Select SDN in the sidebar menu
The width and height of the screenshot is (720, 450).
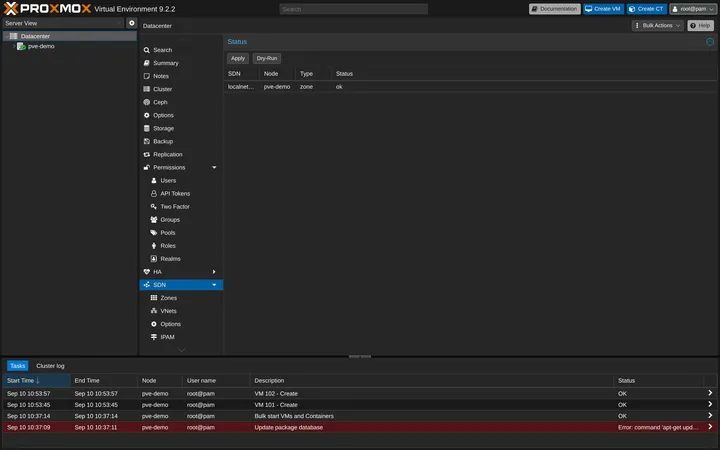tap(181, 285)
